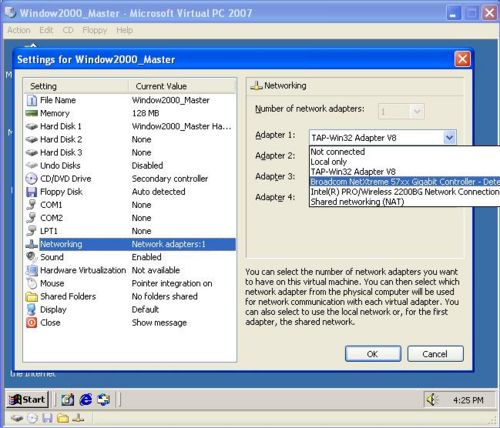
Task: Click the Hard Disk 3 drive icon
Action: click(31, 153)
